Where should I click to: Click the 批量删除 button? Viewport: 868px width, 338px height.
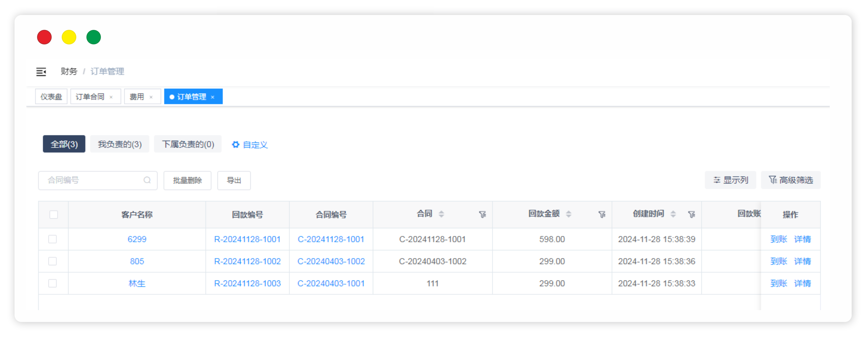click(x=187, y=181)
